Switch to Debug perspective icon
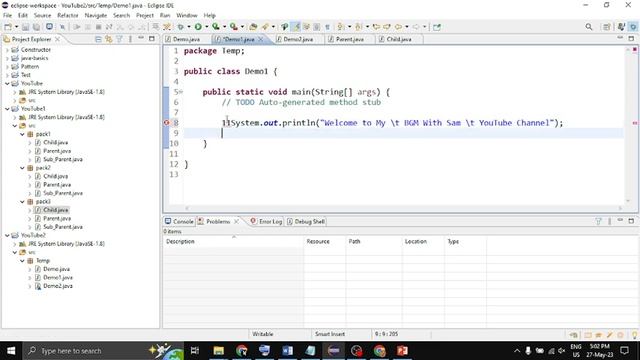 [x=633, y=27]
